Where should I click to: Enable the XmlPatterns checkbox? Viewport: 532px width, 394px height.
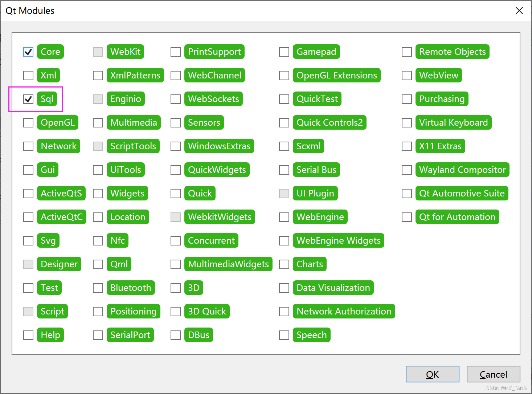[98, 76]
